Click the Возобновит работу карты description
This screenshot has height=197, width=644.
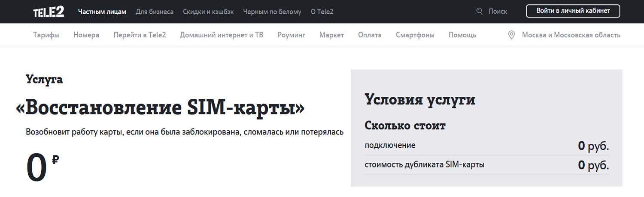click(x=185, y=132)
